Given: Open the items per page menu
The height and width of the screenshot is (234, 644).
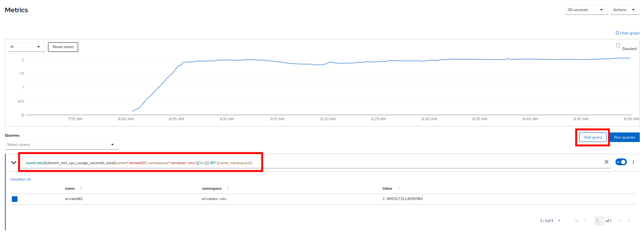Looking at the screenshot, I should [x=550, y=221].
